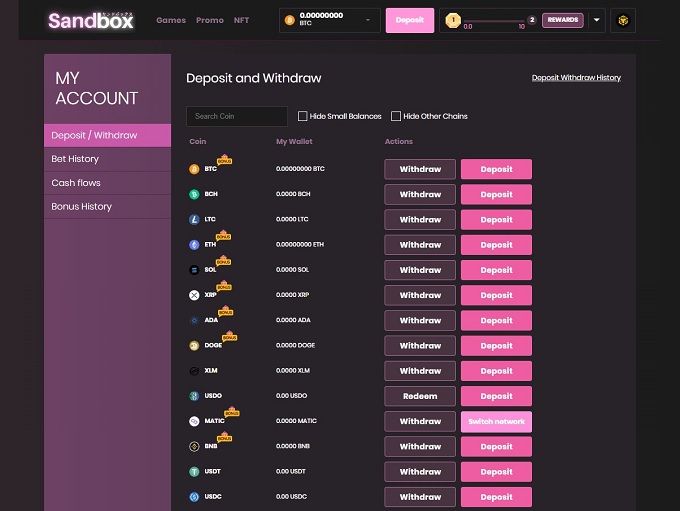Open the Bet History section

[75, 159]
